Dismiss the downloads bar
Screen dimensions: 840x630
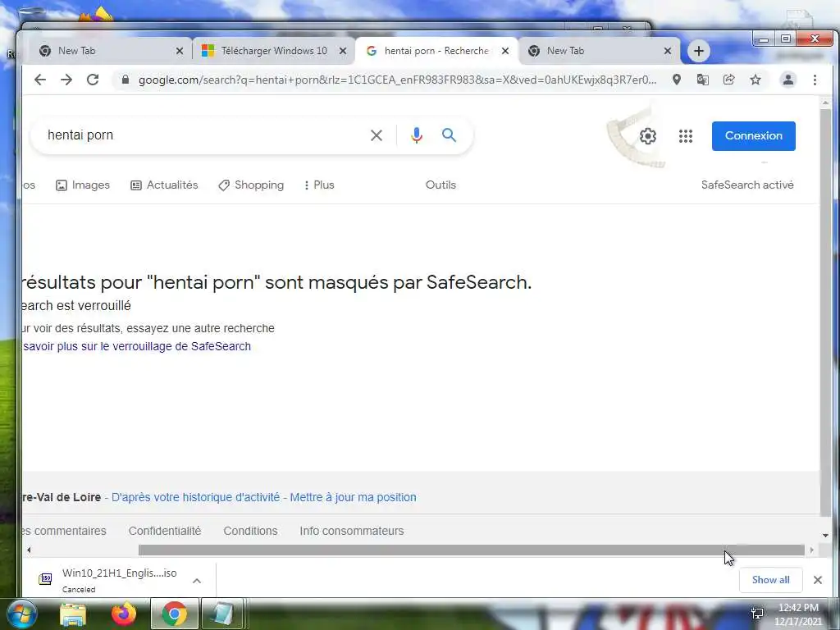[x=818, y=580]
